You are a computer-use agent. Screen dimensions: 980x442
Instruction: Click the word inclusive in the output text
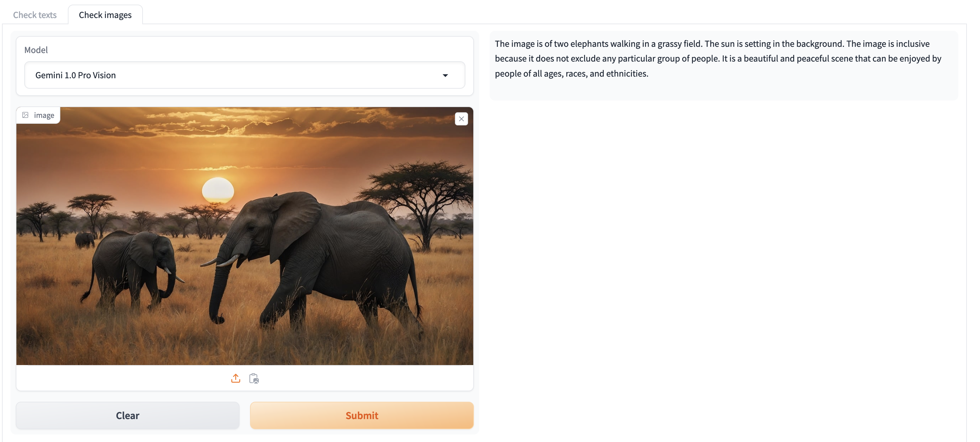tap(913, 44)
